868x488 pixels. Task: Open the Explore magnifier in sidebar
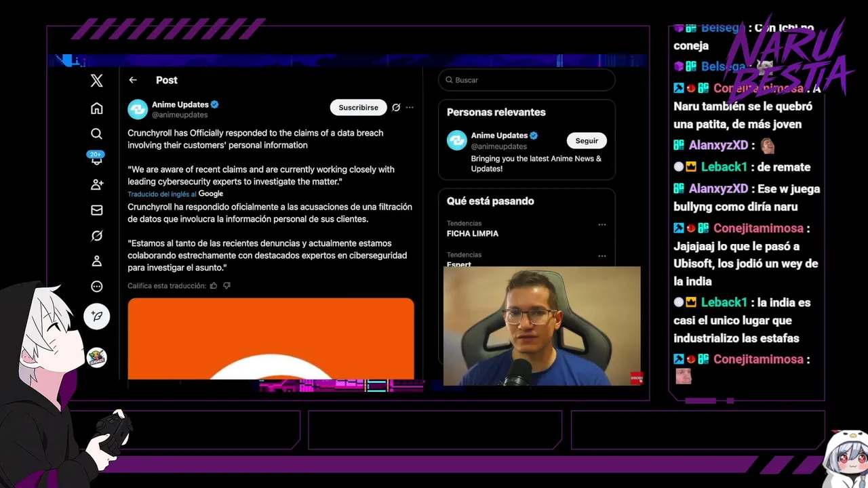click(x=96, y=134)
